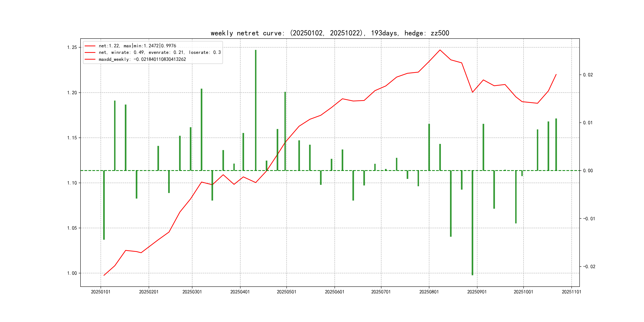Image resolution: width=644 pixels, height=322 pixels.
Task: Click right y-axis tick label 0.02
Action: 588,75
